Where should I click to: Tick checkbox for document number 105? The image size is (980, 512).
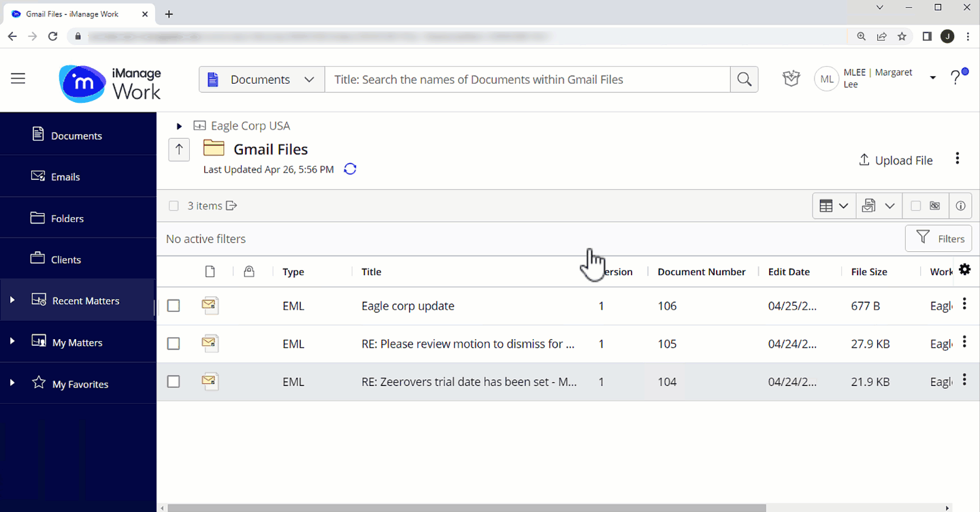(174, 344)
